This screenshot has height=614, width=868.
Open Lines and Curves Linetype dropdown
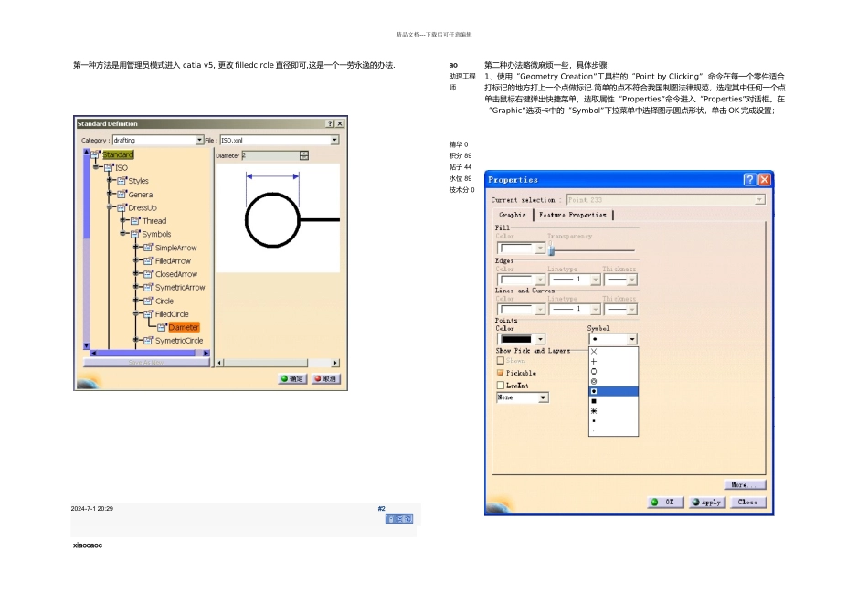point(595,310)
